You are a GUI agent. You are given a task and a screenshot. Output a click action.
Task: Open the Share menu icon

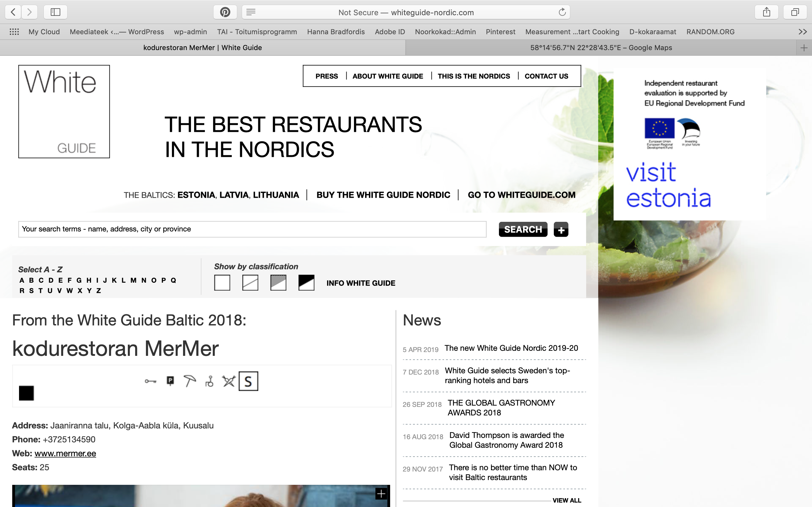point(766,12)
